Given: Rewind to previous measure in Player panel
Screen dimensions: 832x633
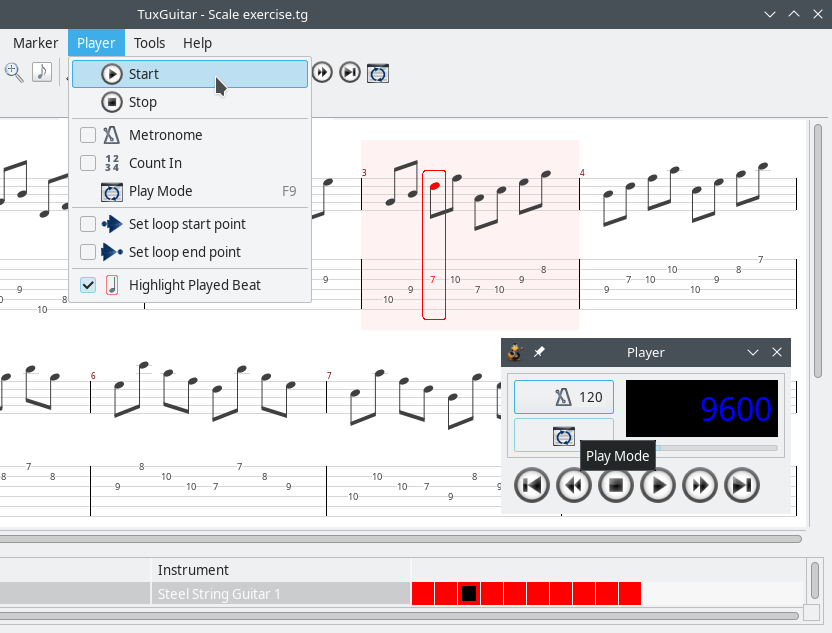Looking at the screenshot, I should (x=574, y=486).
